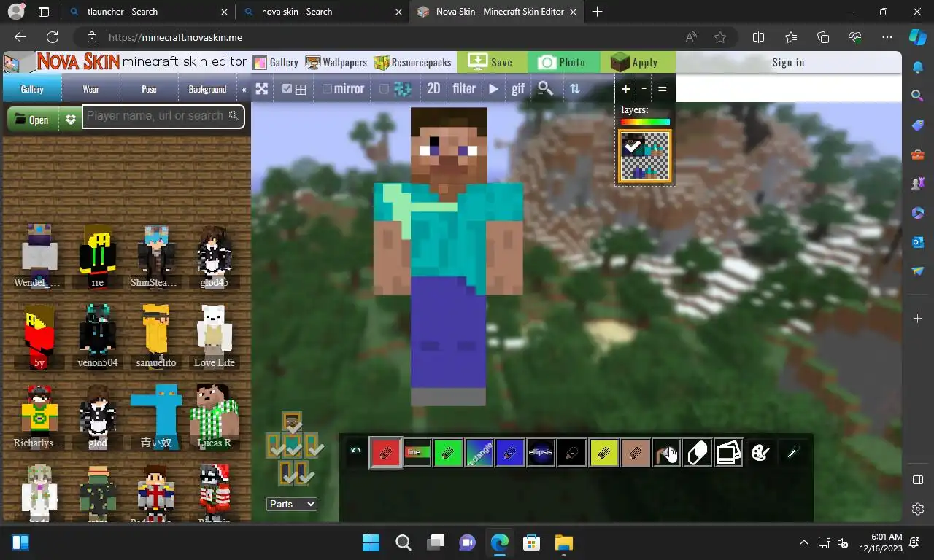This screenshot has width=934, height=560.
Task: Click the undo arrow in tool palette
Action: (x=356, y=451)
